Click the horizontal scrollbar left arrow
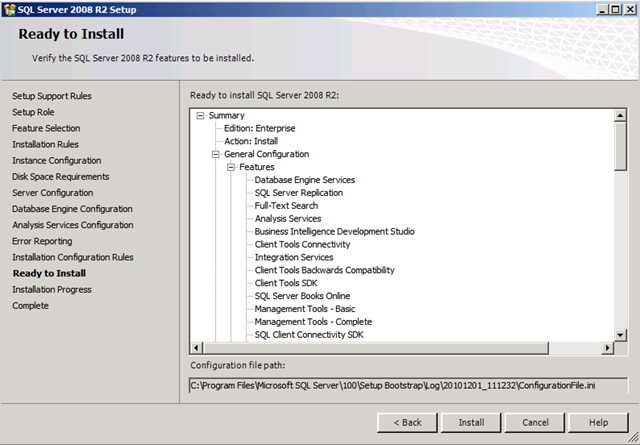 point(196,348)
